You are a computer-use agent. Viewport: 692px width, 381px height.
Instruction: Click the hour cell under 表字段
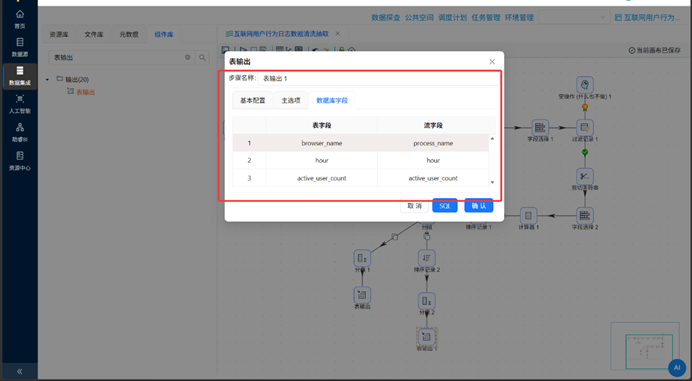pyautogui.click(x=322, y=160)
